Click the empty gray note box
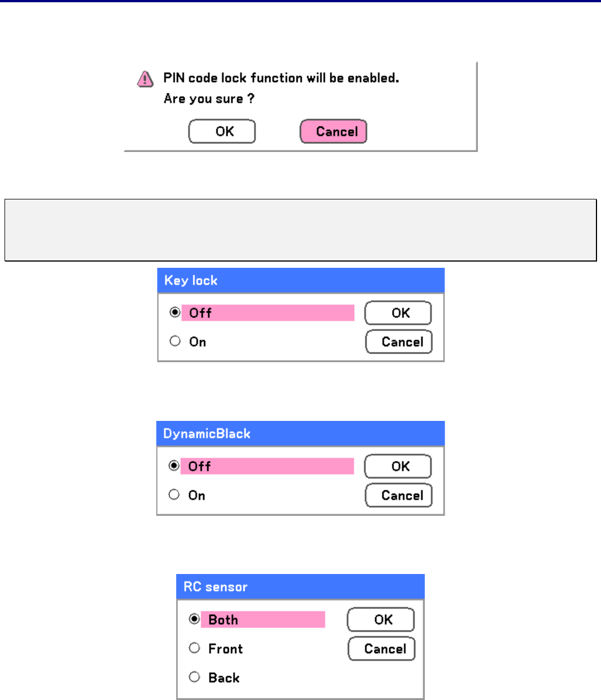The image size is (601, 700). (x=300, y=230)
